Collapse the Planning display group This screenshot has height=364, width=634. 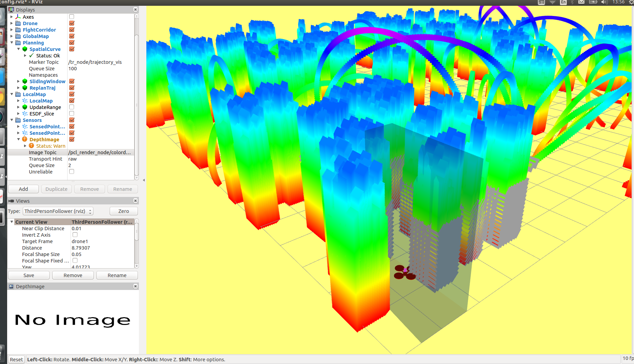click(12, 42)
